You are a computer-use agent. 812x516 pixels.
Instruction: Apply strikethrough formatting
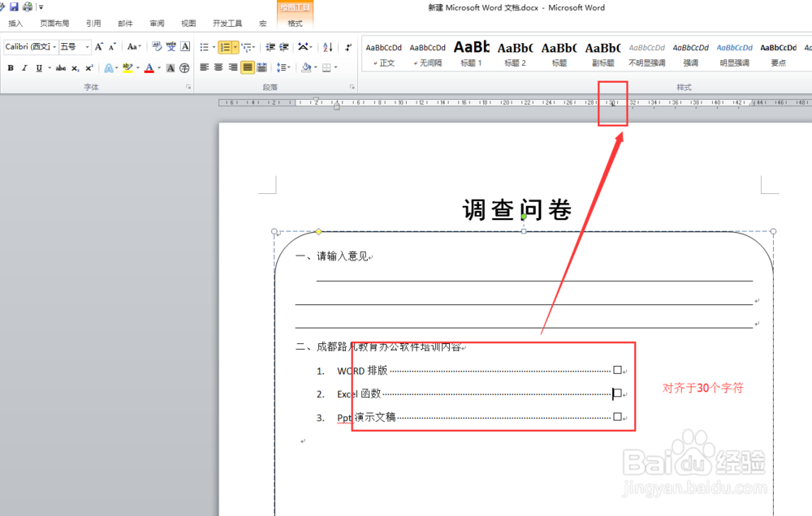[60, 67]
